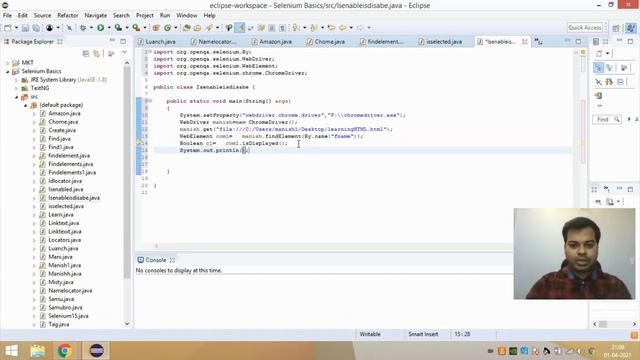Click the External Tools run icon
The height and width of the screenshot is (360, 640).
click(136, 28)
